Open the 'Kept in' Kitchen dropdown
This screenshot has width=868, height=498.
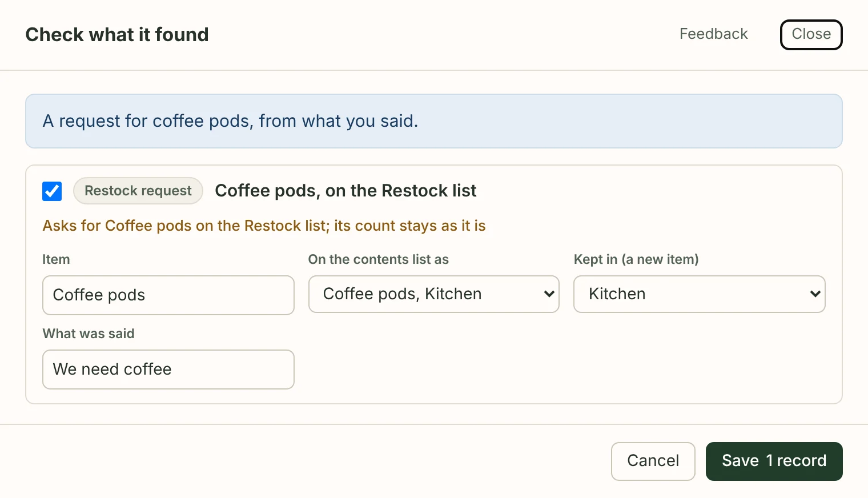tap(700, 294)
